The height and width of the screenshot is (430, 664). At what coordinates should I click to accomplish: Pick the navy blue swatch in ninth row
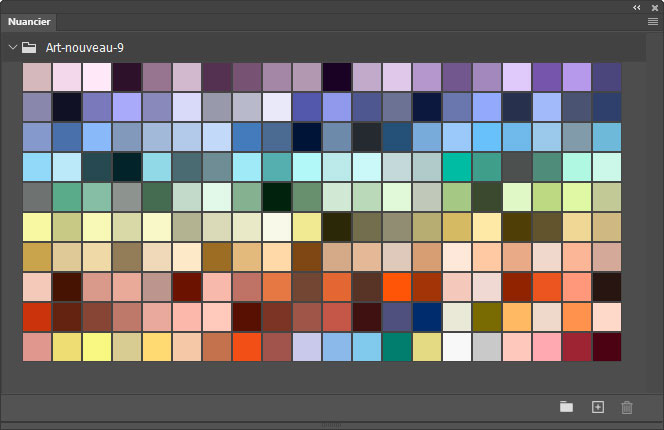[427, 317]
